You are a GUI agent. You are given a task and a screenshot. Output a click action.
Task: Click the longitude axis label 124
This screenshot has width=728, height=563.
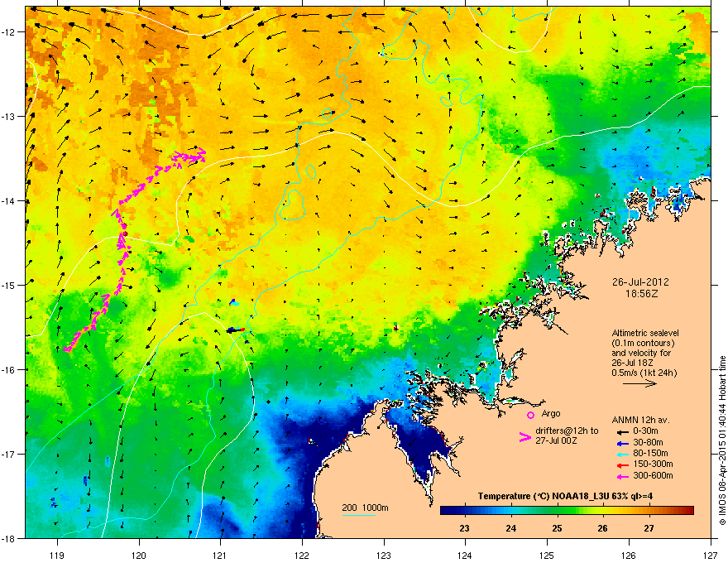pos(465,555)
